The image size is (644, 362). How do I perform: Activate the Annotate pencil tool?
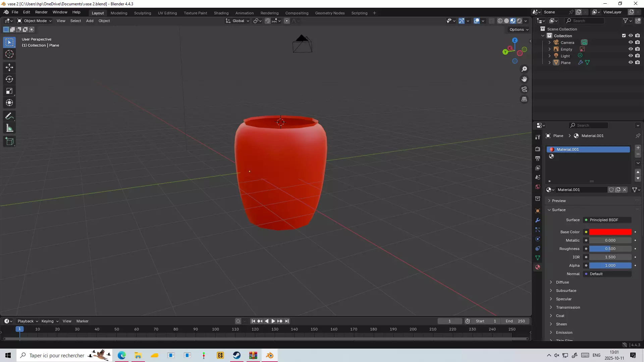9,116
